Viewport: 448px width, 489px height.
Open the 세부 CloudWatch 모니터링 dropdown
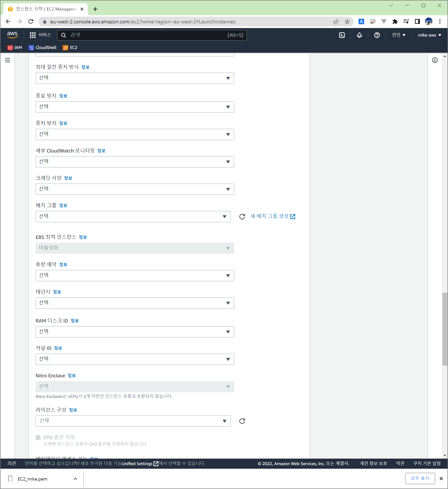135,162
